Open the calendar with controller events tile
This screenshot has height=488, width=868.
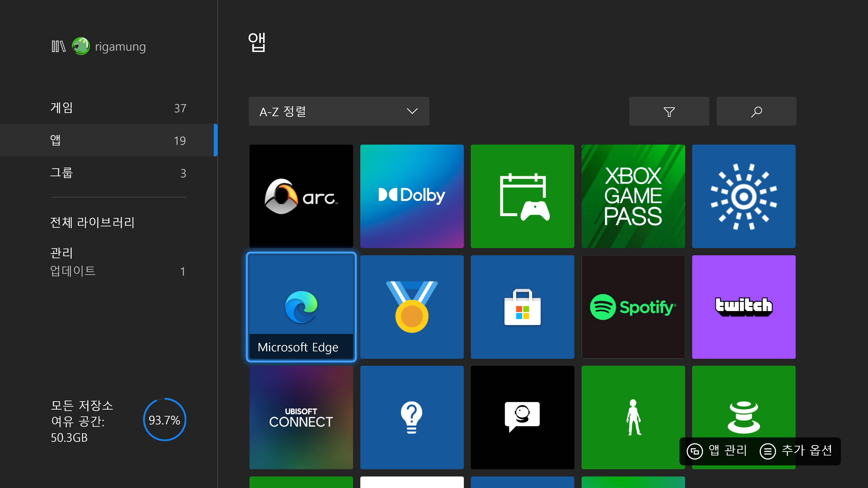[522, 196]
